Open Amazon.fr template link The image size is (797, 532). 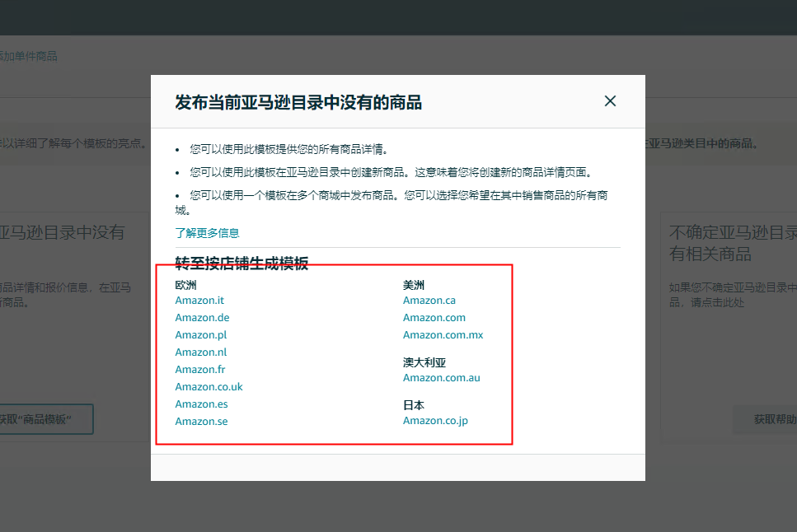(x=199, y=370)
